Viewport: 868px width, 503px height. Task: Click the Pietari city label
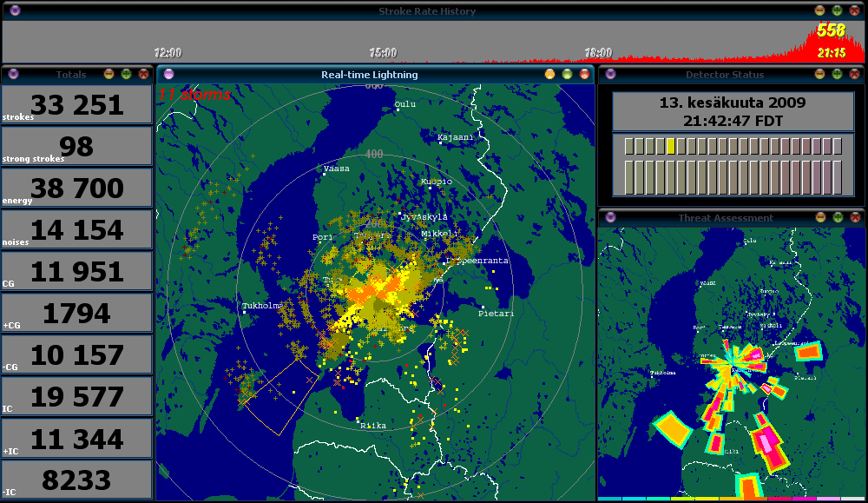tap(496, 314)
